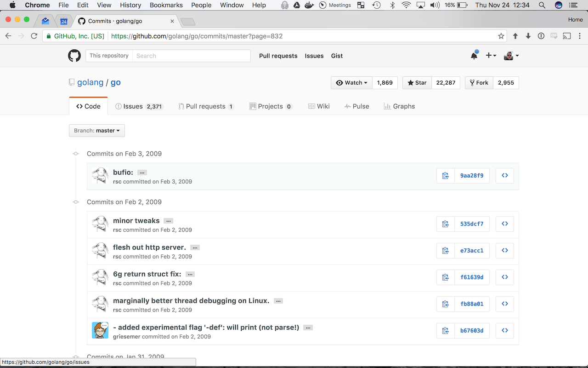Viewport: 588px width, 368px height.
Task: Open the global Issues header link
Action: pyautogui.click(x=314, y=56)
